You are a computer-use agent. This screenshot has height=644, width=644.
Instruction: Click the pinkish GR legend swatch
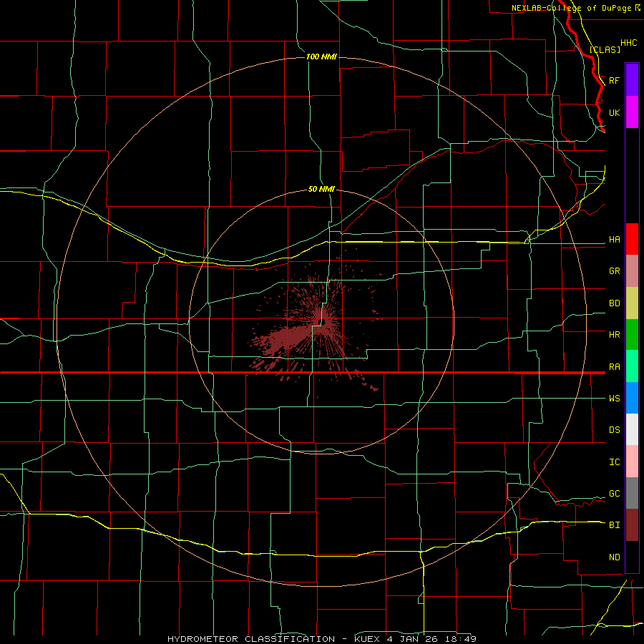tap(632, 271)
